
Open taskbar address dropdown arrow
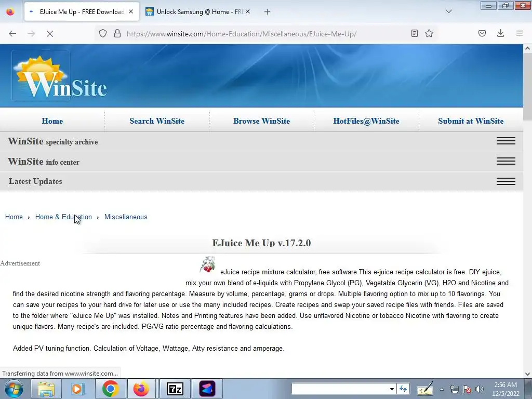click(392, 389)
